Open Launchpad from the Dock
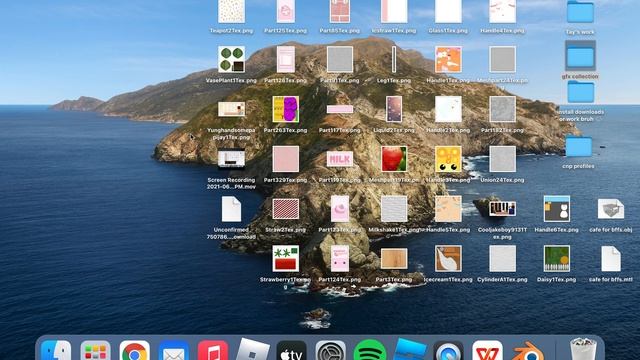This screenshot has width=640, height=360. (95, 350)
